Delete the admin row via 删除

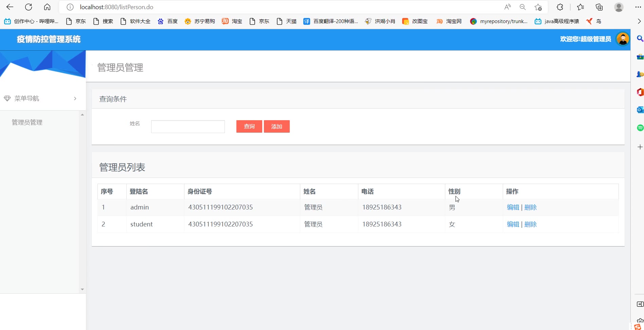click(x=531, y=207)
